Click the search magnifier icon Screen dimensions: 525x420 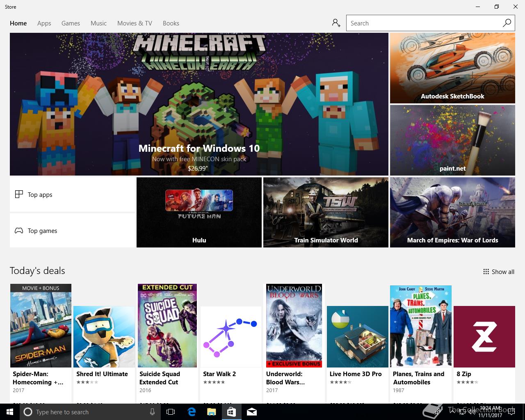tap(507, 23)
